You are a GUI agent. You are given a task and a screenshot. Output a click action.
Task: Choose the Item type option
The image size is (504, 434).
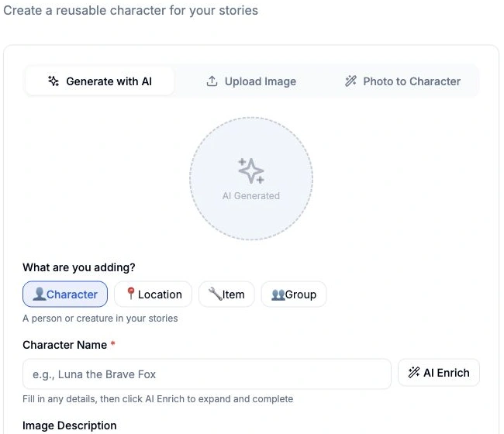pyautogui.click(x=226, y=294)
